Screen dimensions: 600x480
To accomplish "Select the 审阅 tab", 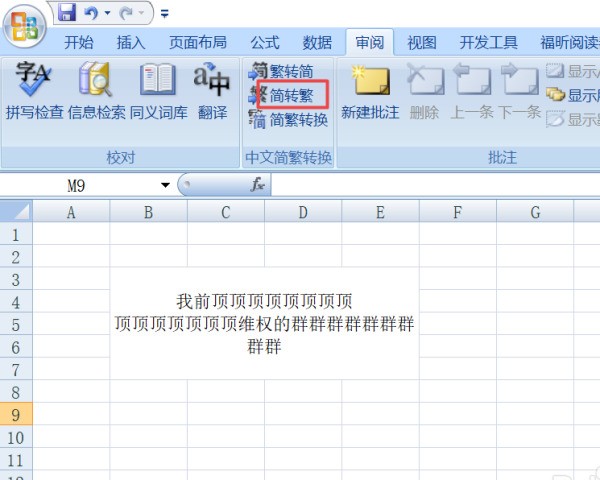I will click(370, 42).
